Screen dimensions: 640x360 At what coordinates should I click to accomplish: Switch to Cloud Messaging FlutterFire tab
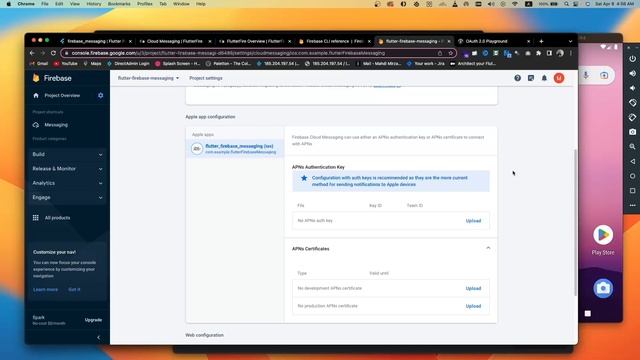tap(175, 41)
